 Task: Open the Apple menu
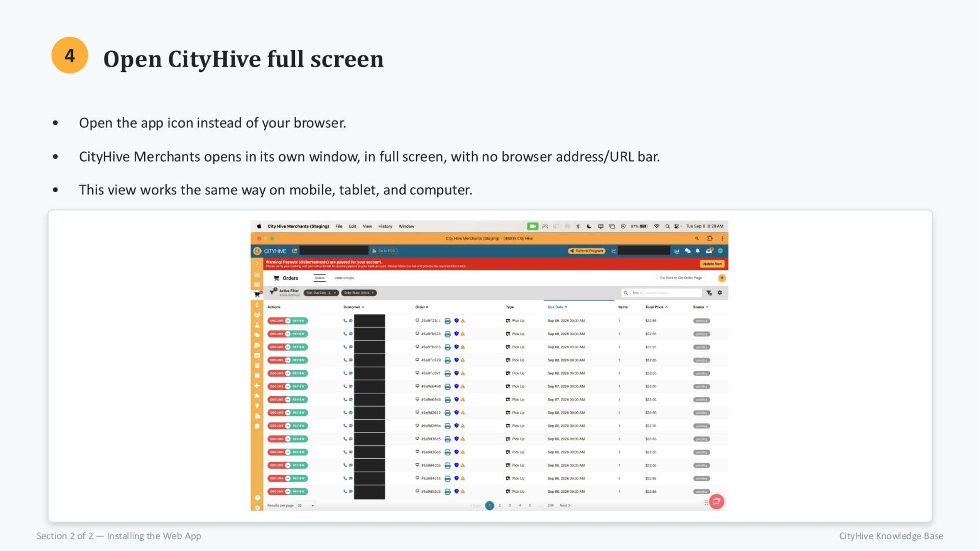(x=259, y=226)
